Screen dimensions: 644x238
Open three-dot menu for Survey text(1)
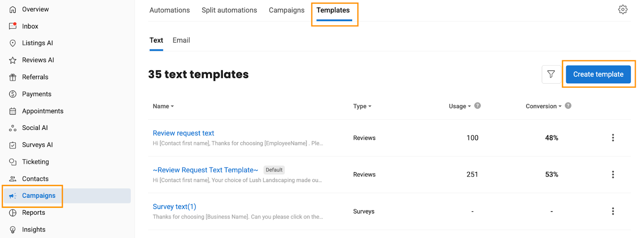pos(613,211)
